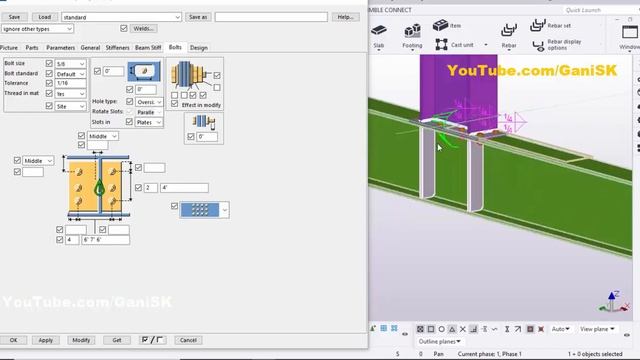Toggle the X snap to intersections icon
The image size is (640, 360).
(x=462, y=329)
